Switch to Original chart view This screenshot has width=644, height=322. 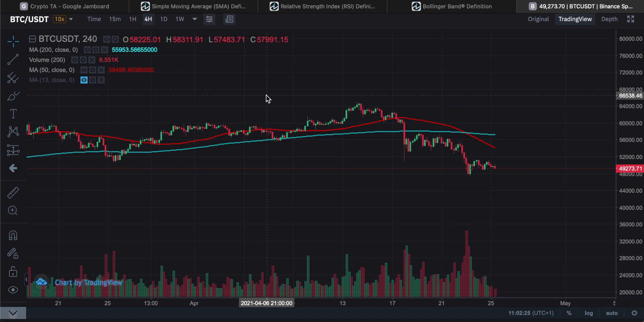[538, 19]
